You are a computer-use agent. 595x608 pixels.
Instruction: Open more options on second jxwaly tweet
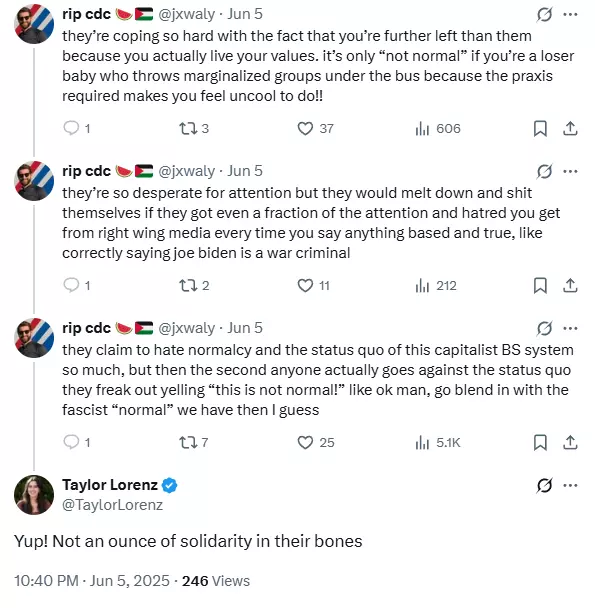tap(570, 171)
